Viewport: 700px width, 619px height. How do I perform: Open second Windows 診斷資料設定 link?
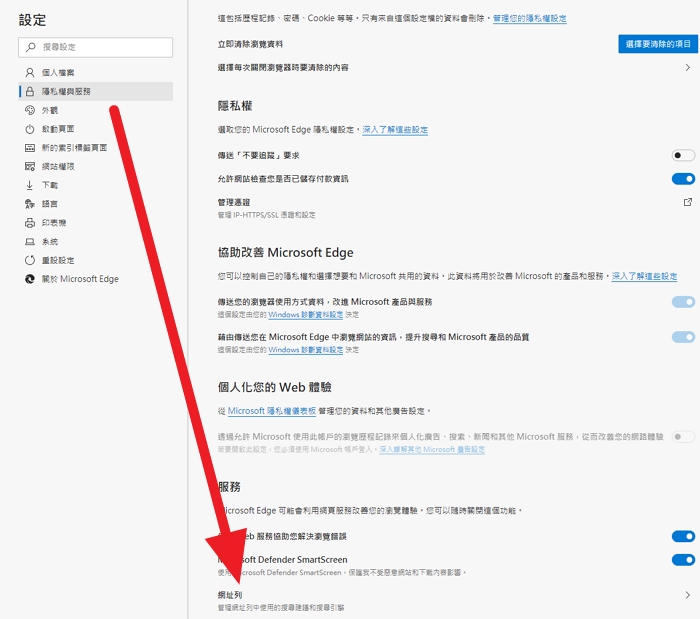pyautogui.click(x=306, y=350)
